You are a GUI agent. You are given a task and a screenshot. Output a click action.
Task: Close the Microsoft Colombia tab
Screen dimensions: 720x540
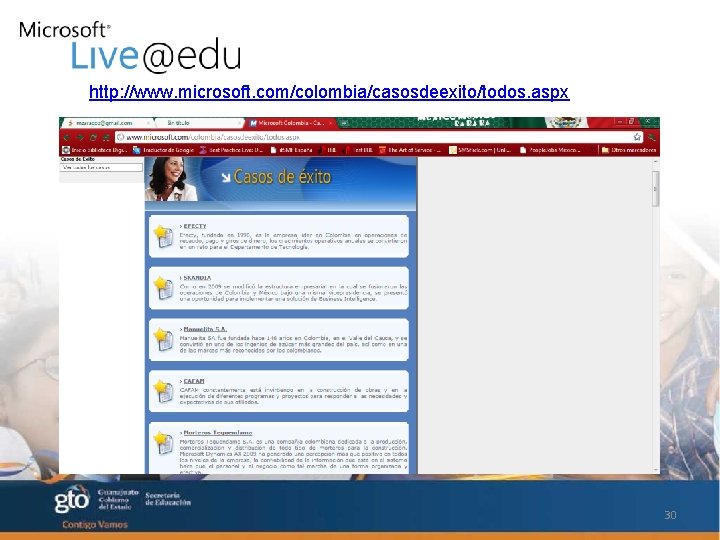click(x=330, y=123)
